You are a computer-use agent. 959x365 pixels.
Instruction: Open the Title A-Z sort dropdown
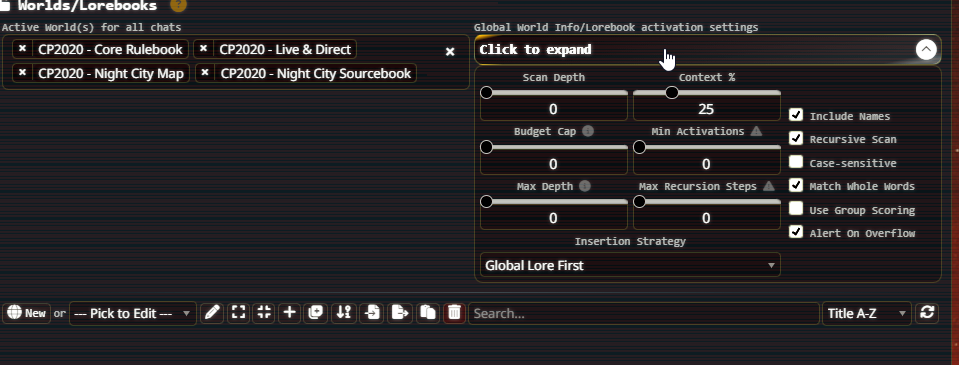[x=867, y=313]
